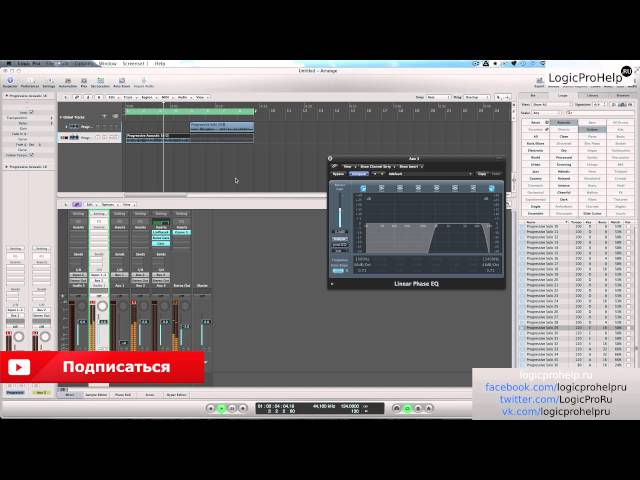Viewport: 640px width, 480px height.
Task: Check Fav box for Progressive Solo 11
Action: 628,231
